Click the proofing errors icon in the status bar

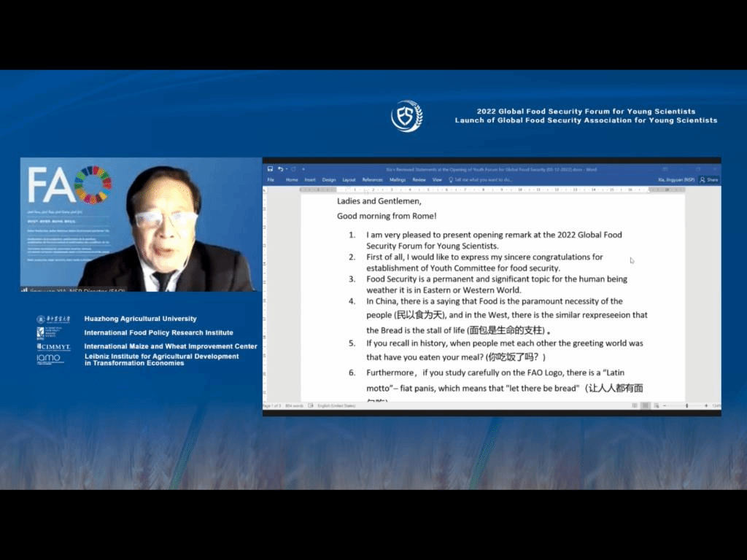[311, 405]
